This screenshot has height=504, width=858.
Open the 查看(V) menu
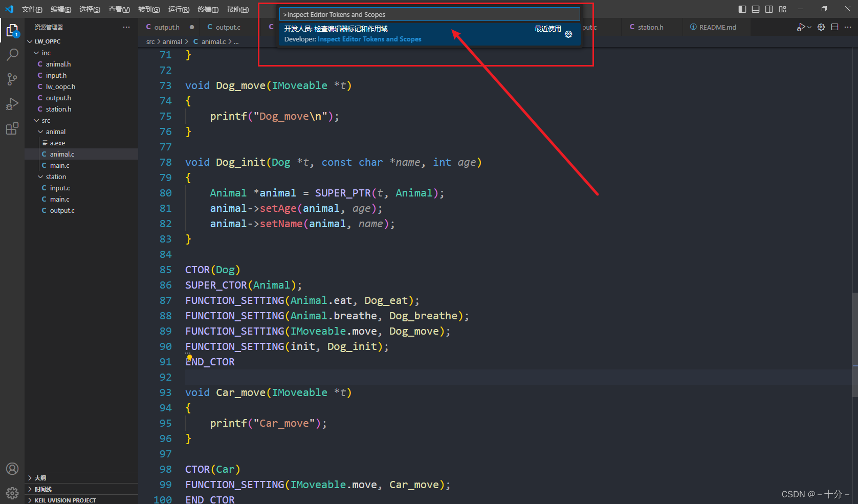(119, 9)
